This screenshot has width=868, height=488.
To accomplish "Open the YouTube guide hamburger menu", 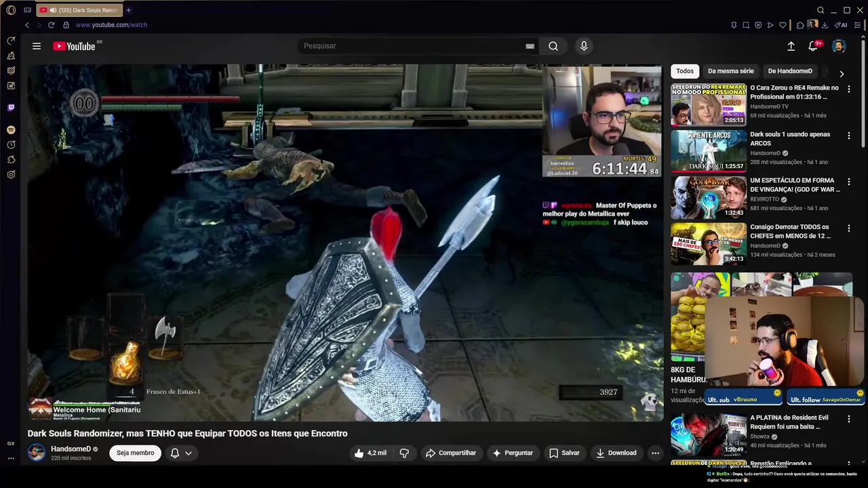I will [x=37, y=46].
